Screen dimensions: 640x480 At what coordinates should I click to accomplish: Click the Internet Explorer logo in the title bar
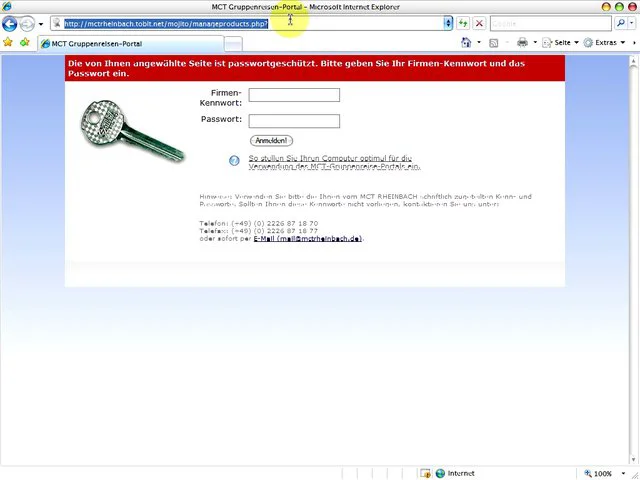(7, 6)
